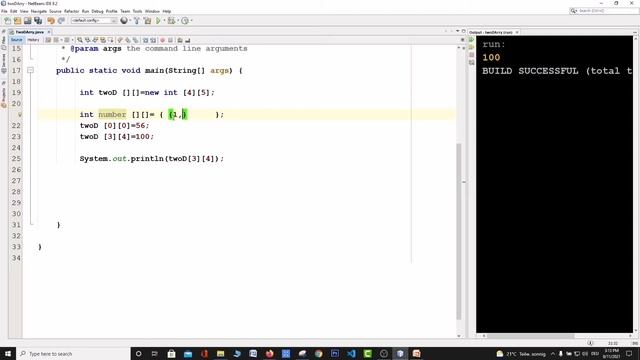Screen dimensions: 640x360
Task: Click the Stop icon in Output sidebar
Action: [x=471, y=55]
